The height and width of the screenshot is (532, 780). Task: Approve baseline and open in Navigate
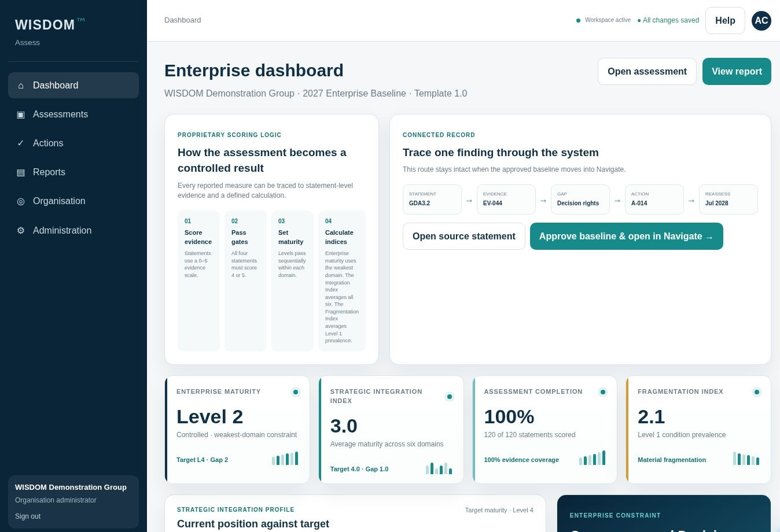pos(627,237)
